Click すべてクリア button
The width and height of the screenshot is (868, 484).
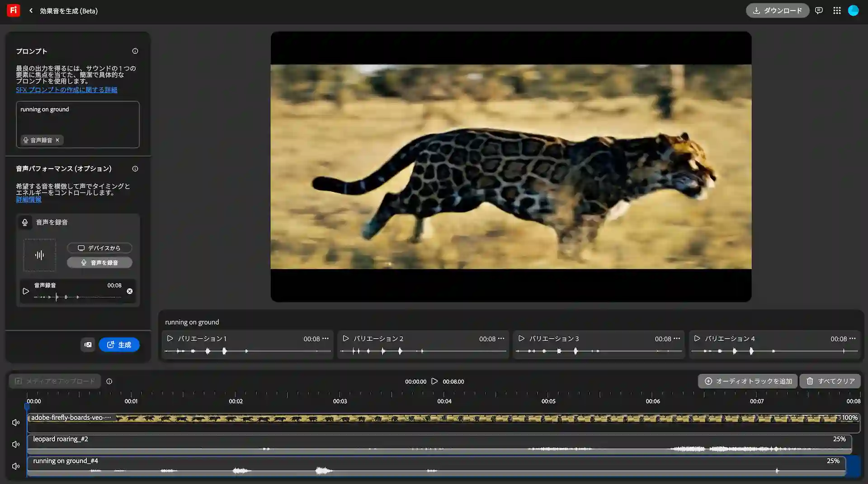click(x=830, y=381)
